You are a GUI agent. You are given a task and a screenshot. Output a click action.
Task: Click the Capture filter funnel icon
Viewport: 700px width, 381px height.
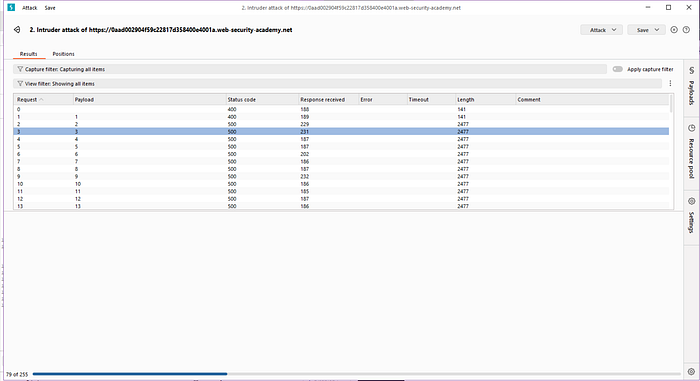click(20, 69)
